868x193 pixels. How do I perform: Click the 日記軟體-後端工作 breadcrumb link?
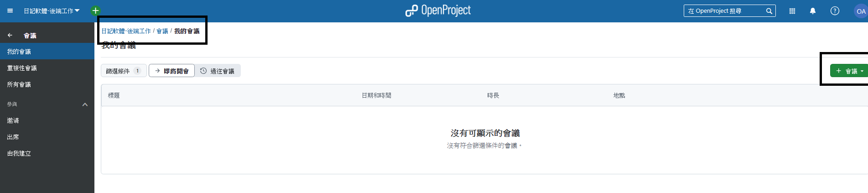[126, 31]
